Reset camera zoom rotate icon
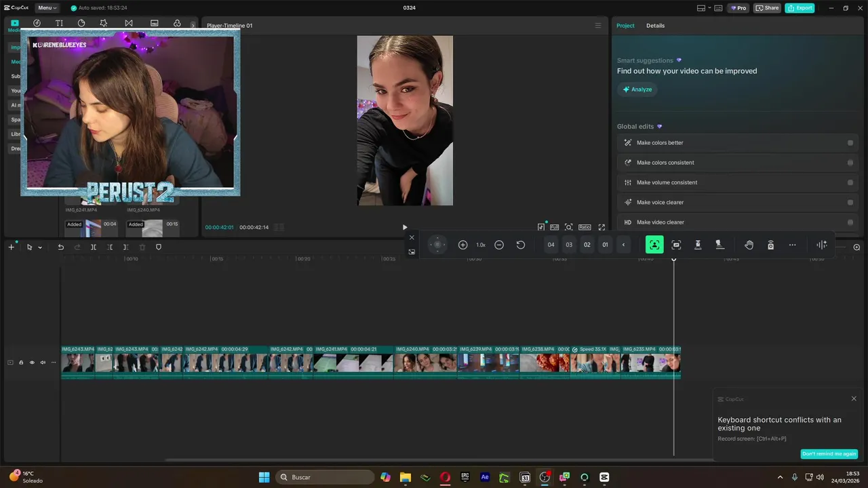Image resolution: width=868 pixels, height=488 pixels. click(x=521, y=245)
